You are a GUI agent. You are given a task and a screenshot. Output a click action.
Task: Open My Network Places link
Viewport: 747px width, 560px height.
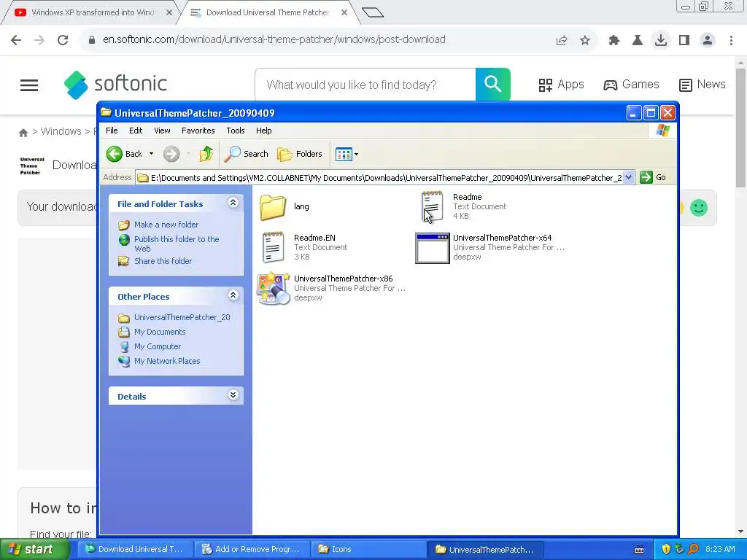[x=167, y=361]
